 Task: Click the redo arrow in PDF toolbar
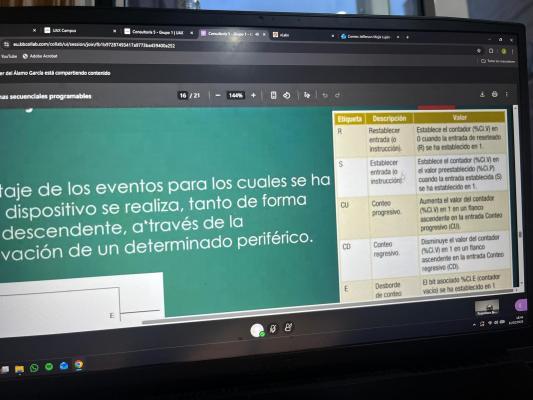point(337,95)
